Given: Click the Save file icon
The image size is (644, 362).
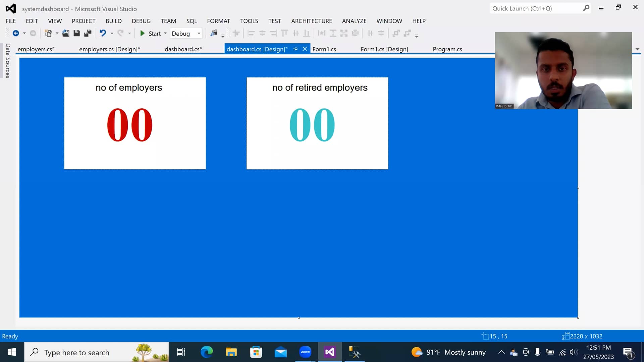Looking at the screenshot, I should pos(77,33).
